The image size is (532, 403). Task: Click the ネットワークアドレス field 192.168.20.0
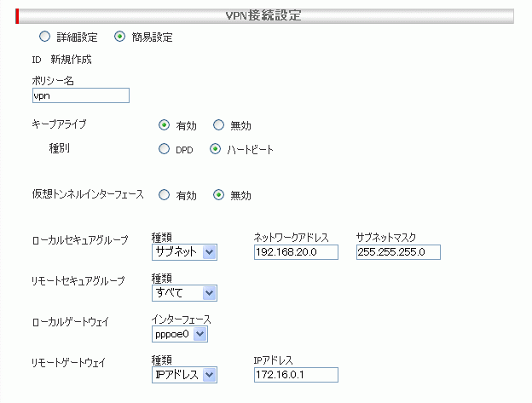point(296,252)
